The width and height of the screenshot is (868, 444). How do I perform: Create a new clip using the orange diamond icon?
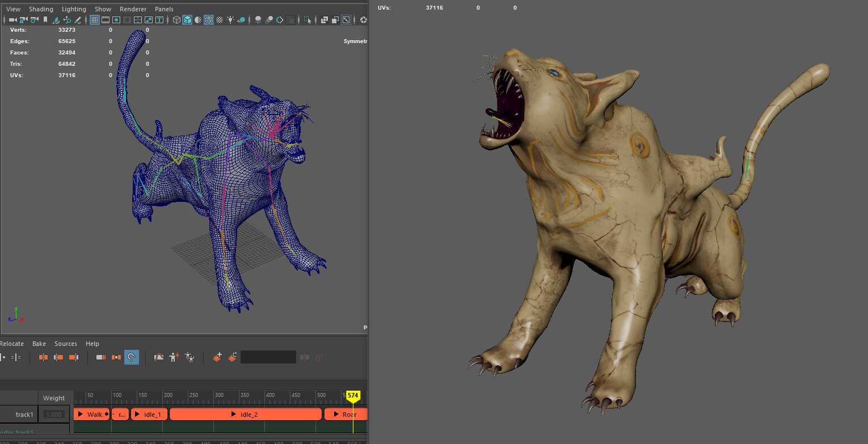pyautogui.click(x=217, y=357)
